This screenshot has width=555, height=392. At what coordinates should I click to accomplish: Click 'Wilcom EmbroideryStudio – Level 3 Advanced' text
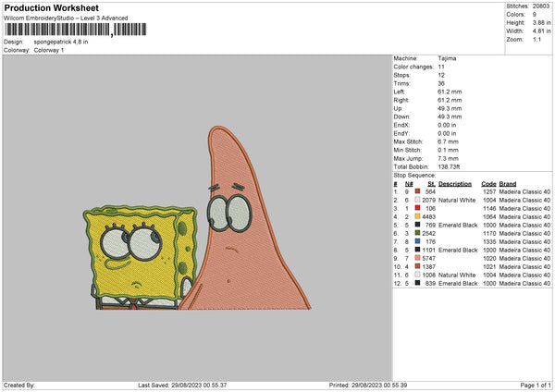pos(66,18)
